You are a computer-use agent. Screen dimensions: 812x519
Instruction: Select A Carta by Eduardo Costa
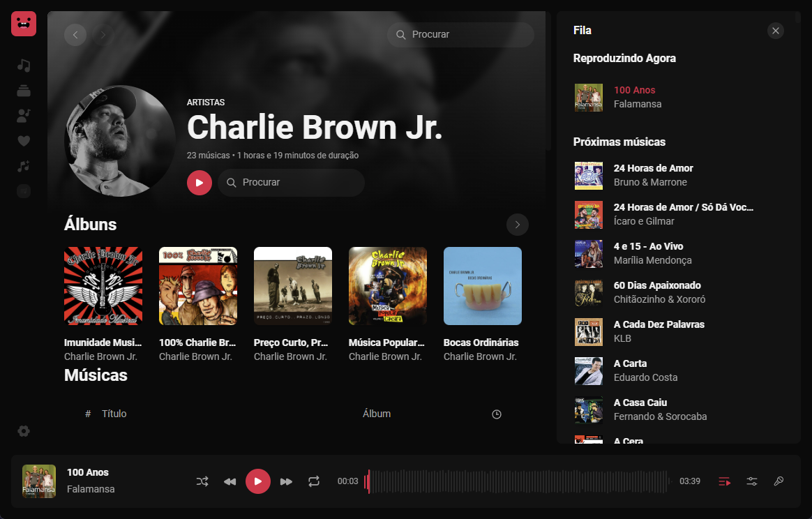point(678,371)
